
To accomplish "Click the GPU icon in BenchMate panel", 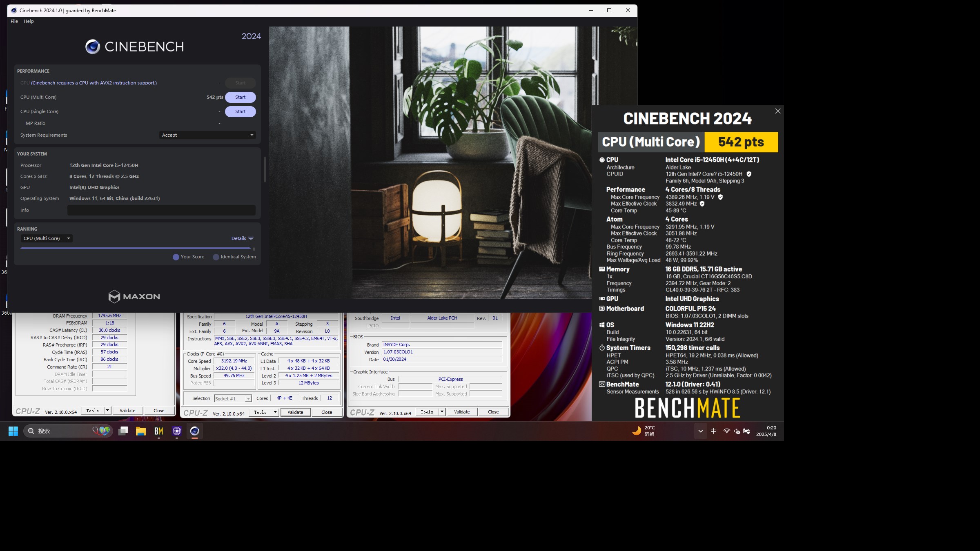I will (602, 299).
